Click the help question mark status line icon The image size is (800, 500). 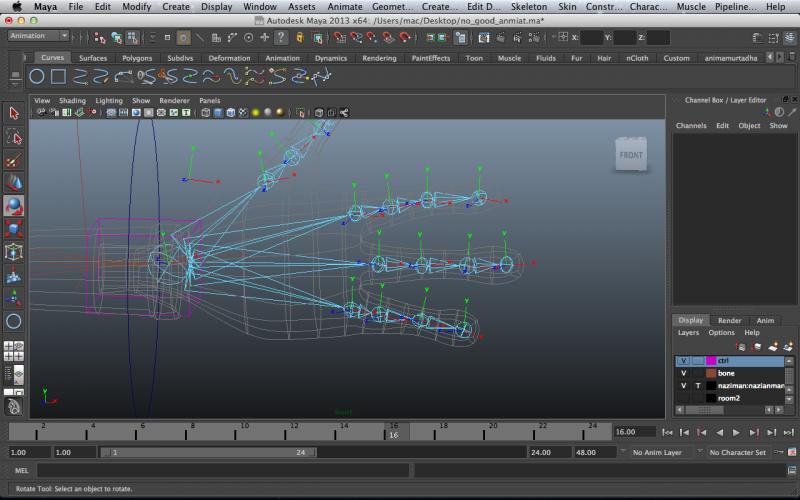(282, 38)
